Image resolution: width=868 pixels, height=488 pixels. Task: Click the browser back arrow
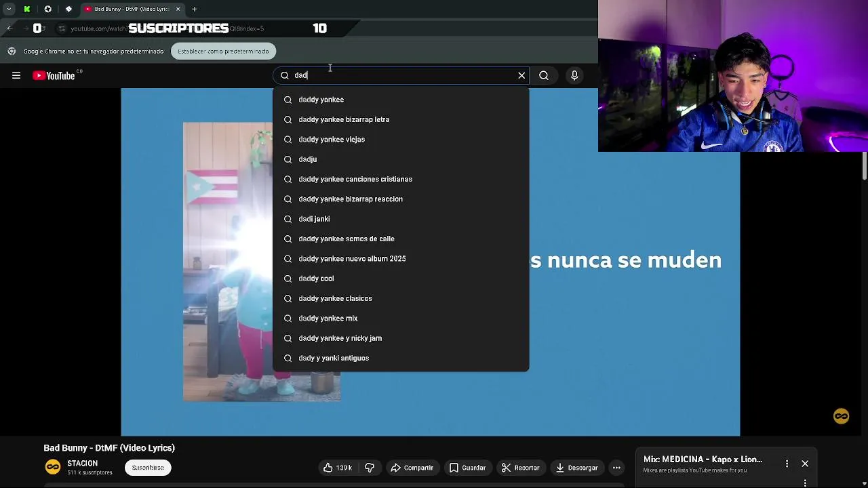[x=9, y=28]
